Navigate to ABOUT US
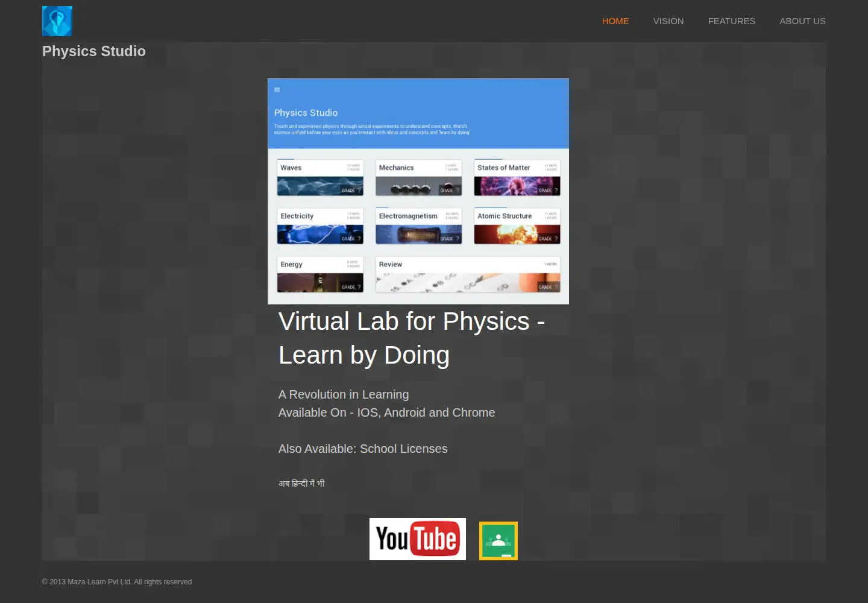This screenshot has width=868, height=603. [802, 21]
